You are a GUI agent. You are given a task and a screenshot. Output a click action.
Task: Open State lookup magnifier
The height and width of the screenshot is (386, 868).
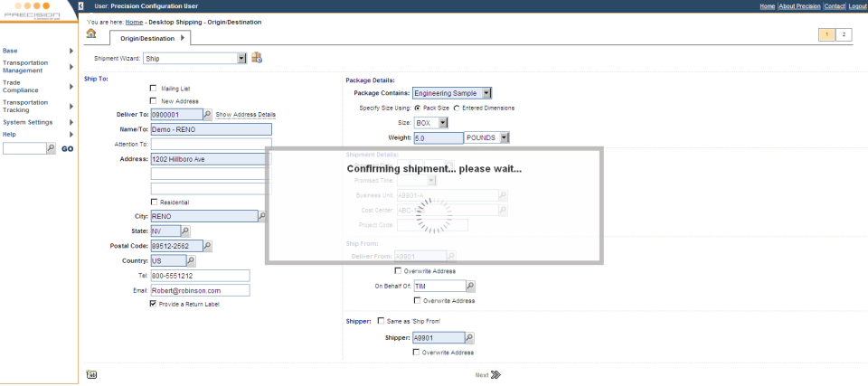point(185,231)
